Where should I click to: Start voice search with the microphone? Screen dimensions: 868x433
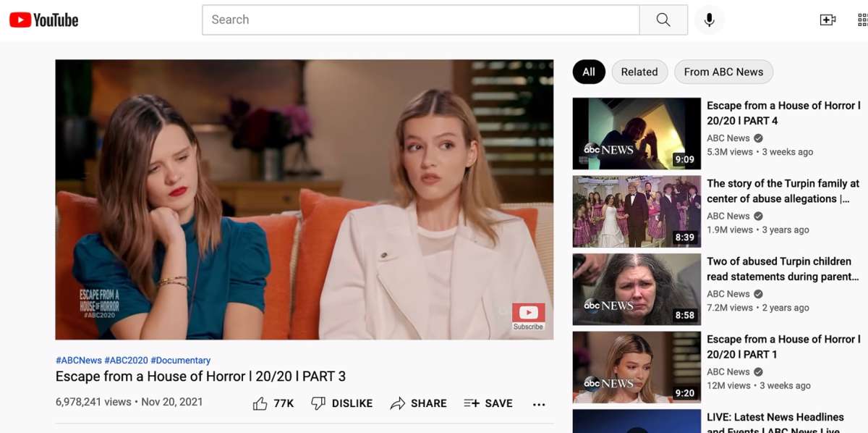710,20
